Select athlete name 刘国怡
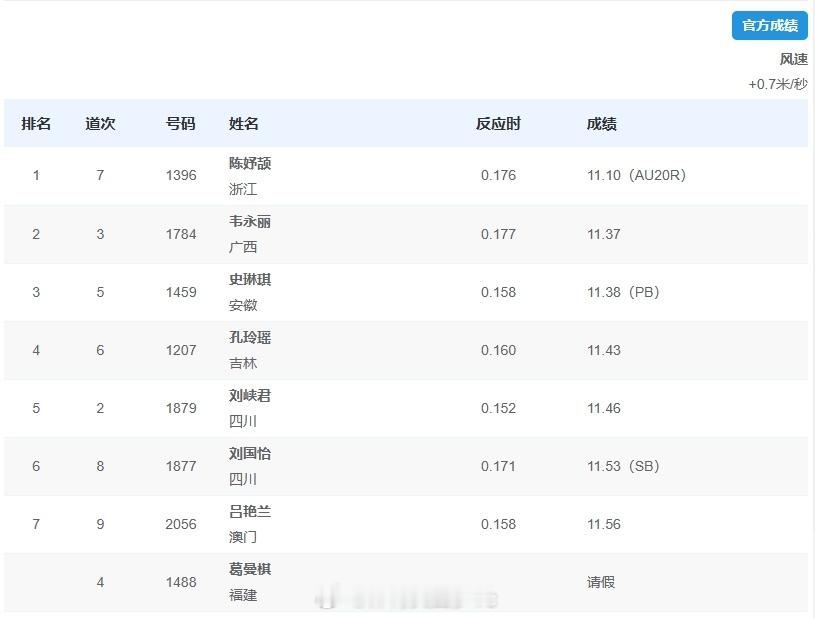 pos(250,453)
